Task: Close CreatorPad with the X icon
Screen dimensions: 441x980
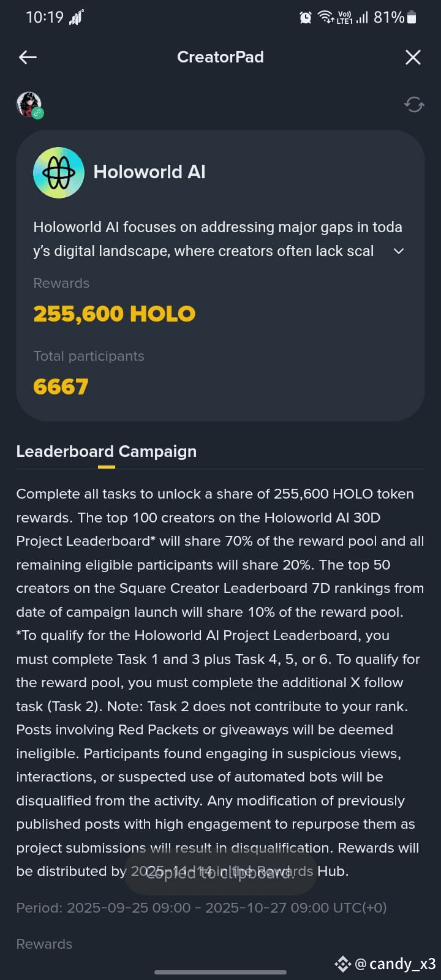Action: pyautogui.click(x=413, y=57)
